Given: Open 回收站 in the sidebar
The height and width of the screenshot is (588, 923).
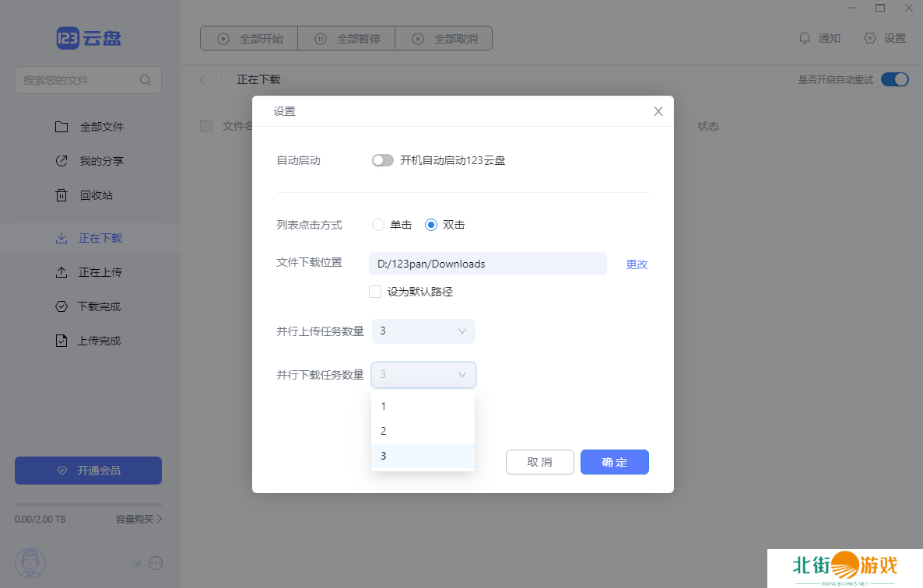Looking at the screenshot, I should coord(96,195).
